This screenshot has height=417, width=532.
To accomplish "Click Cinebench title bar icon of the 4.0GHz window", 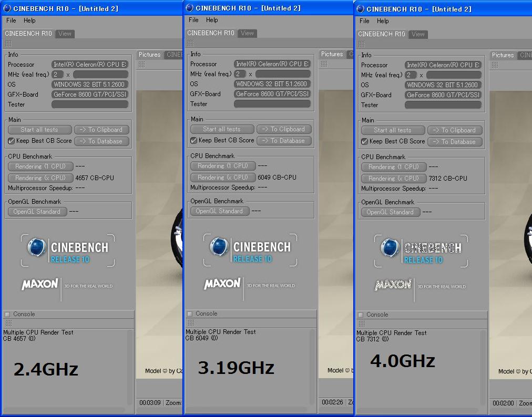I will [361, 9].
